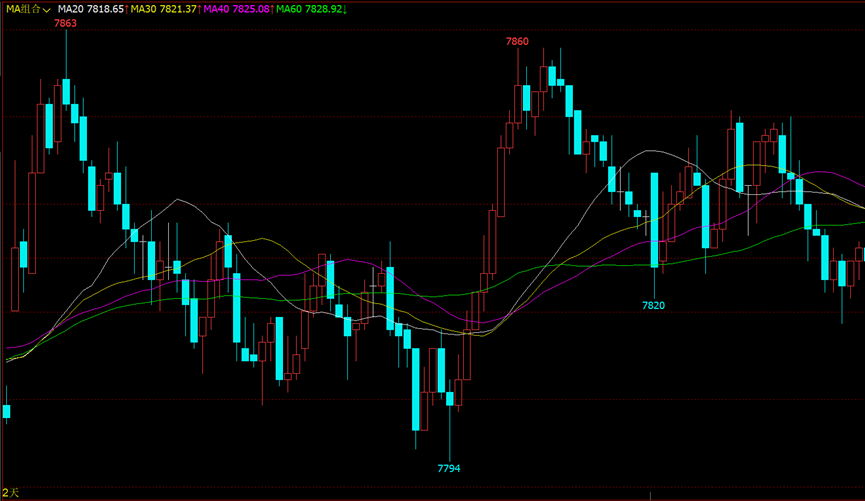Open the MA组合 indicator dropdown
The image size is (865, 501).
[28, 9]
